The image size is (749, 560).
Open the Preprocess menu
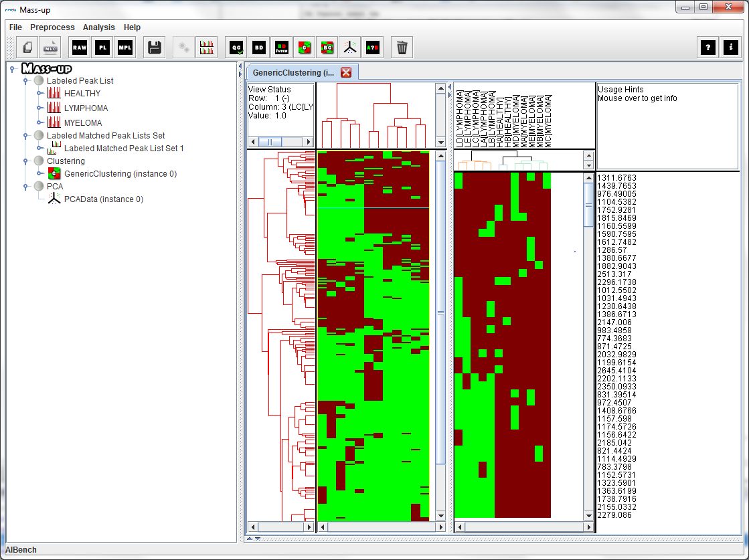pos(52,27)
